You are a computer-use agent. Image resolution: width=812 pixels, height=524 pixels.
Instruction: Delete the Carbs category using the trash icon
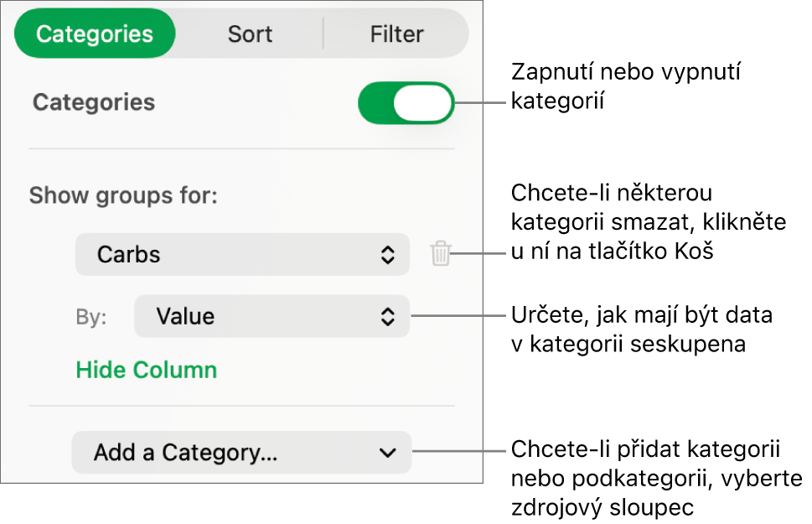(x=439, y=254)
